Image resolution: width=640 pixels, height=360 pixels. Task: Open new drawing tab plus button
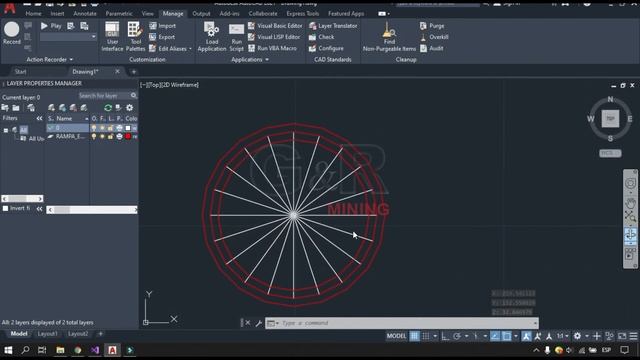tap(133, 72)
